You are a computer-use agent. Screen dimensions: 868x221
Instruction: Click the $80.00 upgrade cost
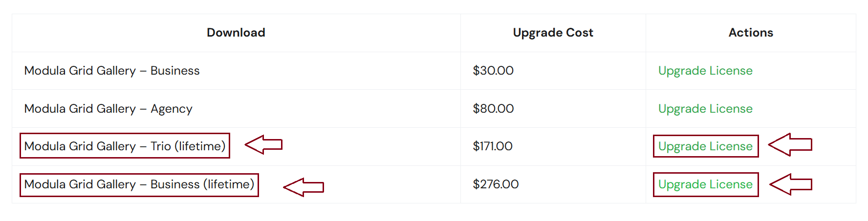click(x=493, y=109)
